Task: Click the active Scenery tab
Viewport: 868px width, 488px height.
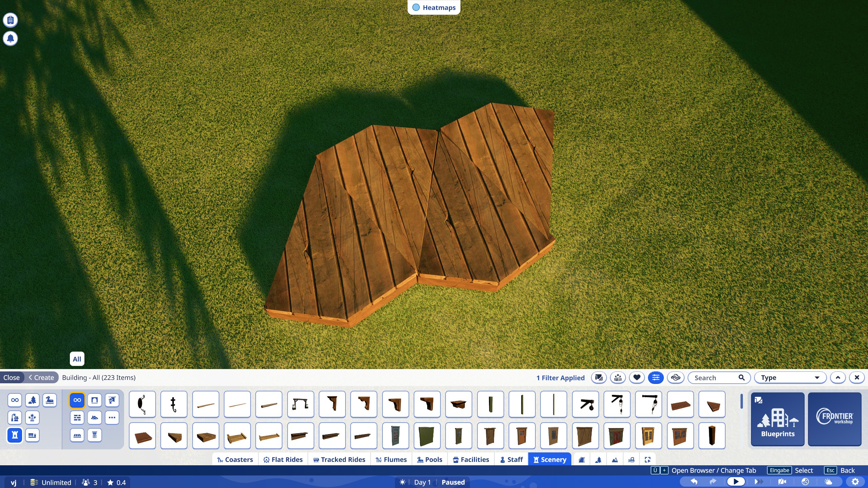Action: [x=550, y=460]
